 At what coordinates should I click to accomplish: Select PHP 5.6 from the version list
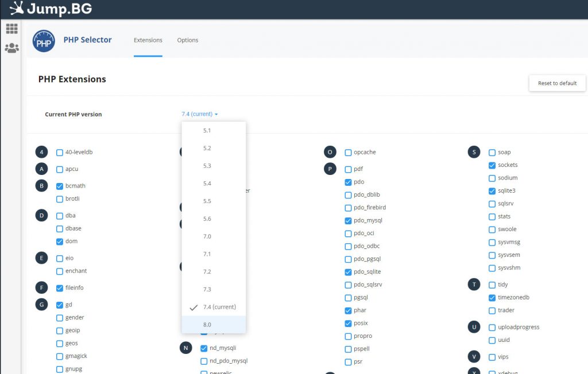[207, 219]
